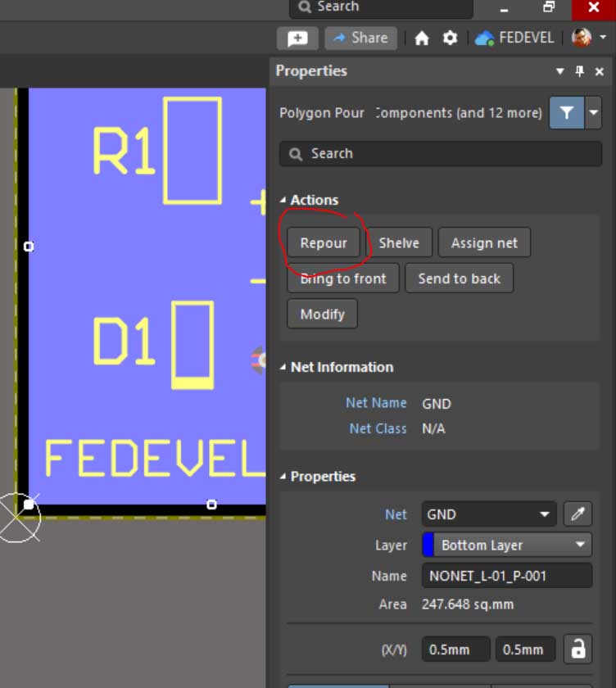Screen dimensions: 616x688
Task: Collapse the Actions section
Action: (x=283, y=200)
